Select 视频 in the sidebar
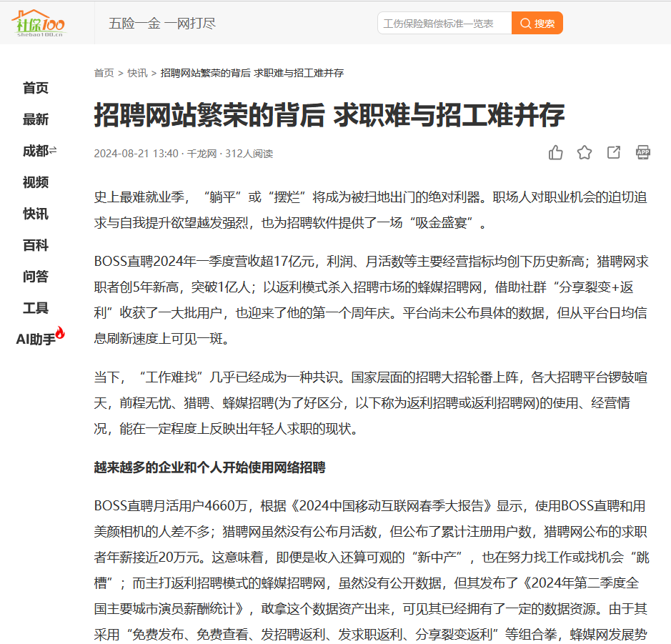The width and height of the screenshot is (671, 644). click(x=36, y=182)
